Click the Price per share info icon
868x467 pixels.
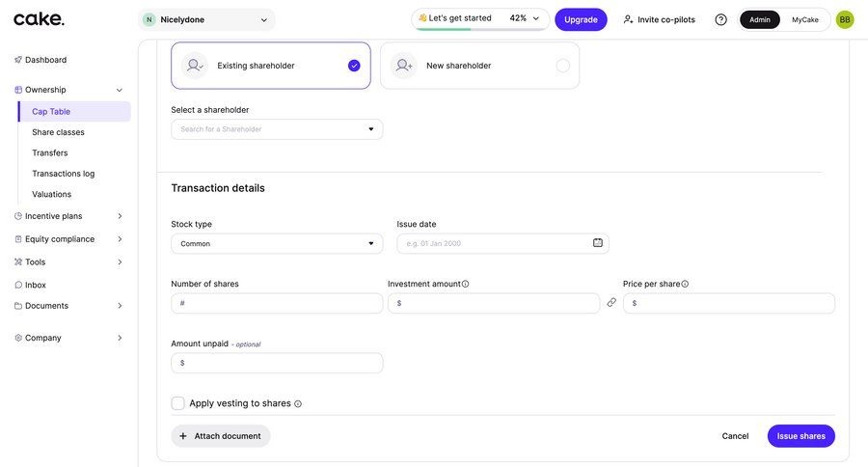pos(685,284)
